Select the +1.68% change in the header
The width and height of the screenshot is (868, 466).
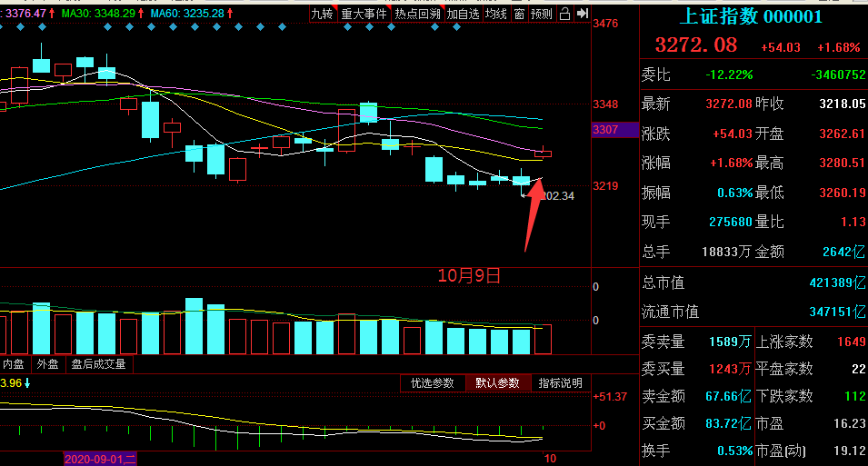(x=839, y=47)
